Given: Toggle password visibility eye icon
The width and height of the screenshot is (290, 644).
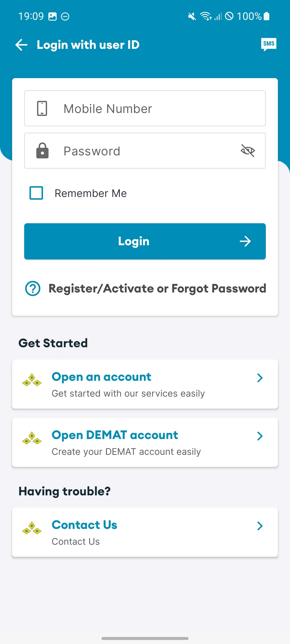Looking at the screenshot, I should click(x=248, y=151).
